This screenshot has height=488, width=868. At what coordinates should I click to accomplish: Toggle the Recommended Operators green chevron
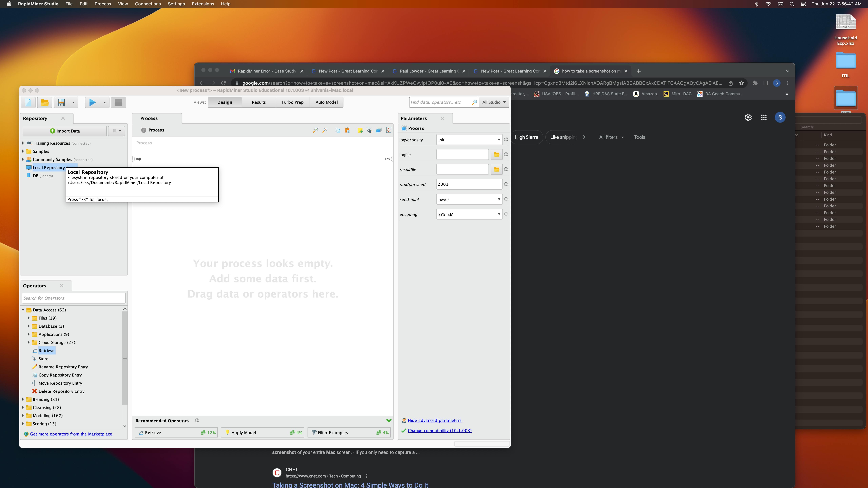(x=389, y=420)
